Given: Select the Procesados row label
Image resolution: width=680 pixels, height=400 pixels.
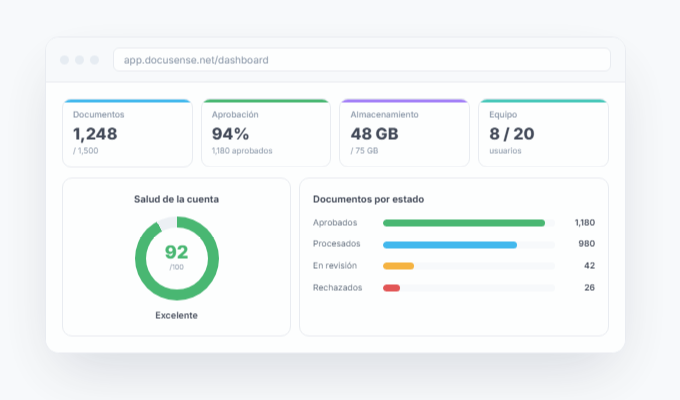Looking at the screenshot, I should [x=337, y=244].
